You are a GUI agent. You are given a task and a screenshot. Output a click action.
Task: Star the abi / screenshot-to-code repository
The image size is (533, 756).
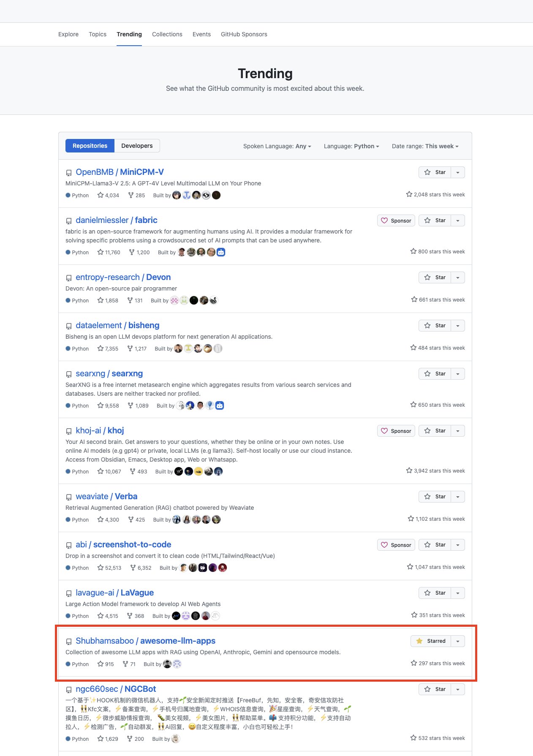[x=435, y=545]
